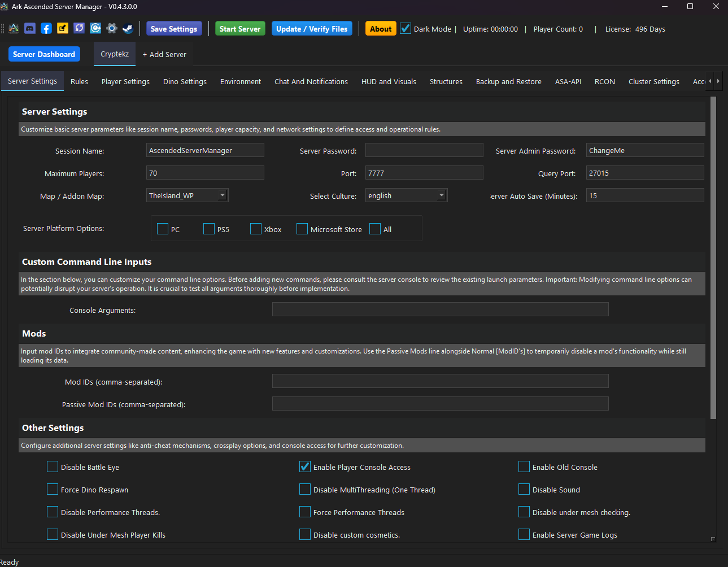This screenshot has height=567, width=728.
Task: Open the Structures tab
Action: tap(446, 81)
